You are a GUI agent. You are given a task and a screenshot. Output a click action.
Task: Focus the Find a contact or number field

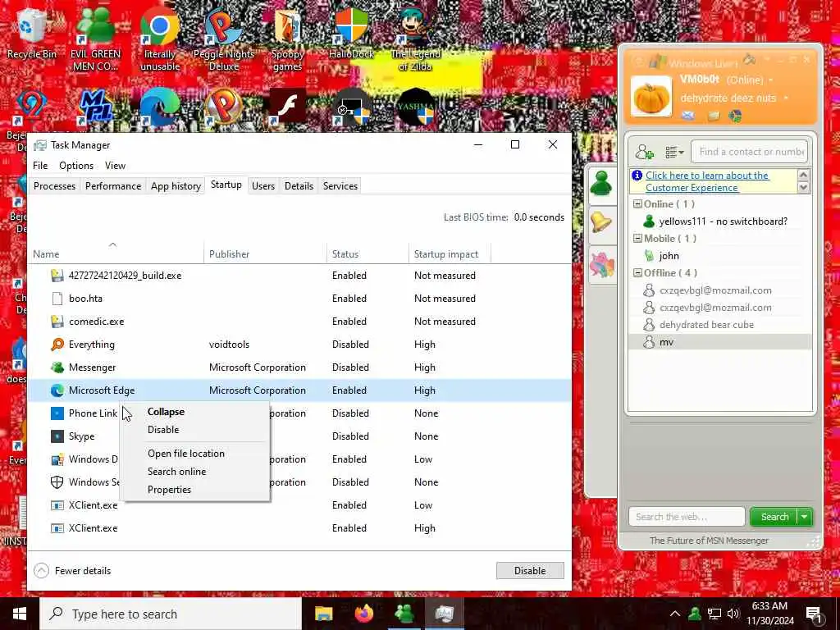(x=750, y=152)
